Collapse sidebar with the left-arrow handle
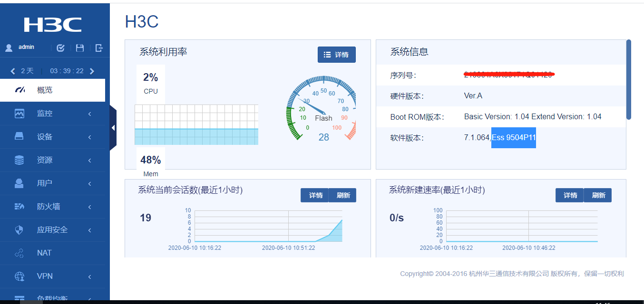644x304 pixels. (x=113, y=128)
